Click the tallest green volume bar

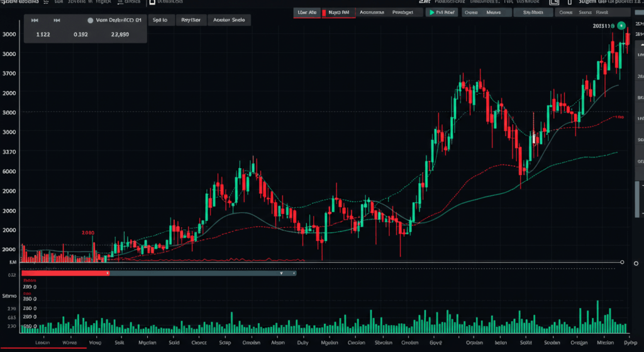[597, 317]
